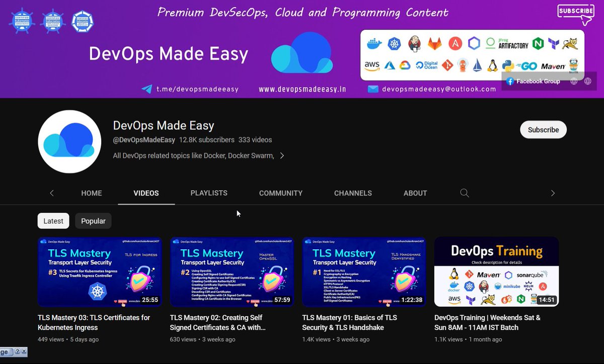Click the question mark icon in bottom-left widget
This screenshot has width=604, height=364.
pyautogui.click(x=17, y=351)
